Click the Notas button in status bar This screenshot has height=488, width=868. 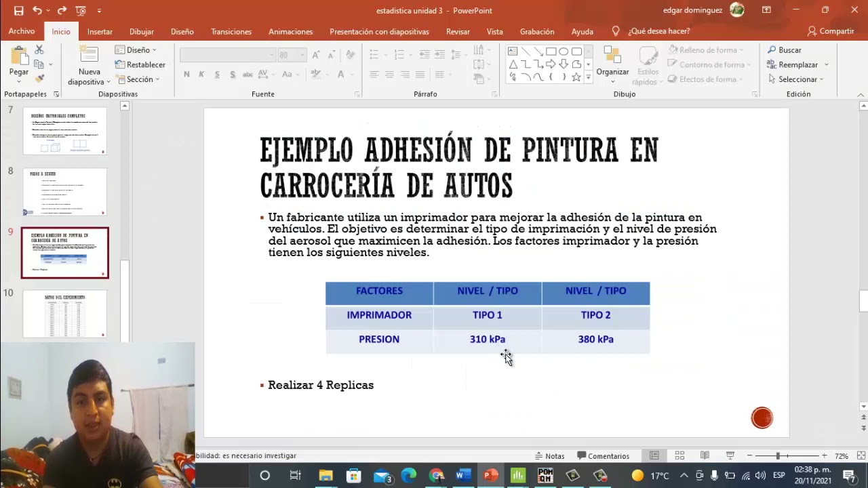549,456
